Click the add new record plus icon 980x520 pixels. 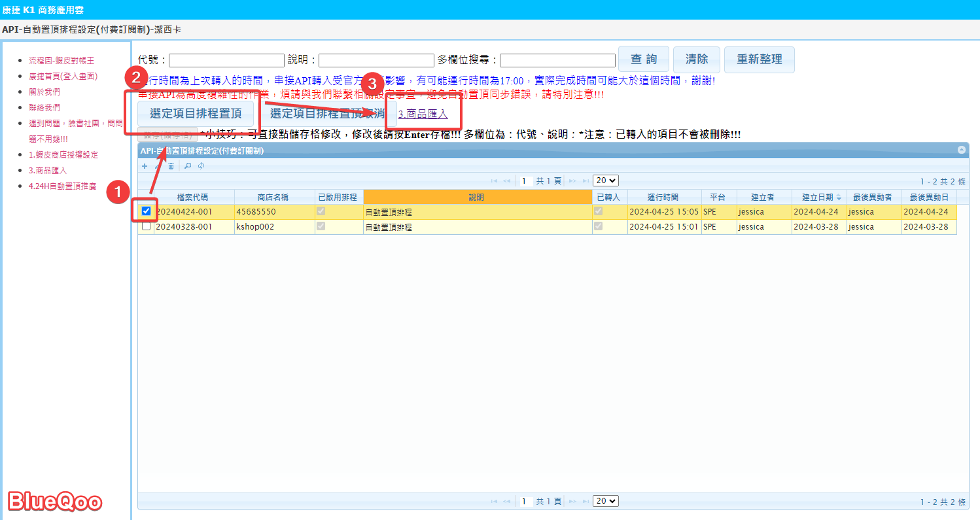pyautogui.click(x=145, y=166)
